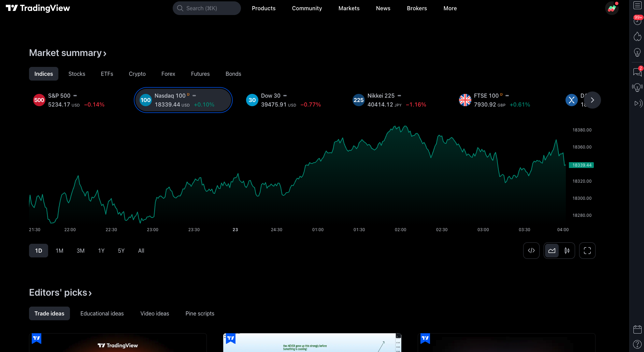This screenshot has width=644, height=352.
Task: Switch to Educational ideas tab
Action: point(102,313)
